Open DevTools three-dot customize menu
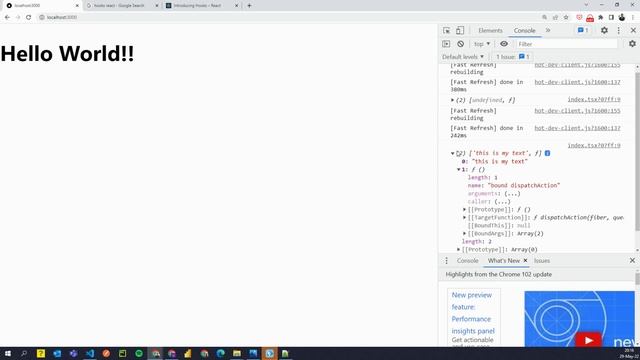 618,30
